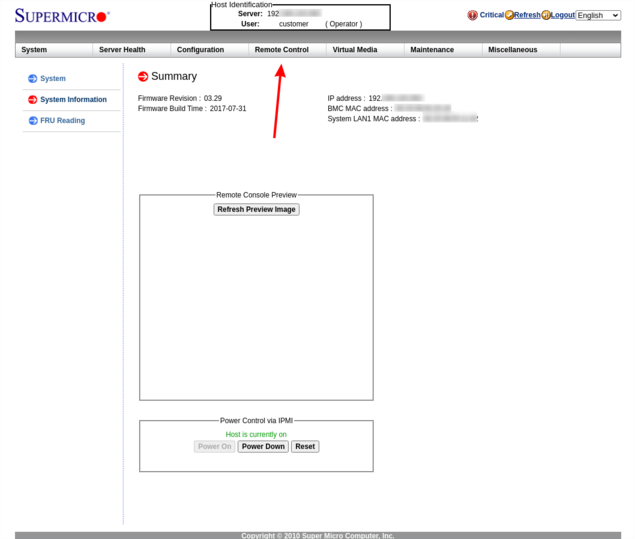Open the Miscellaneous menu
Viewport: 635px width, 539px height.
pyautogui.click(x=521, y=50)
